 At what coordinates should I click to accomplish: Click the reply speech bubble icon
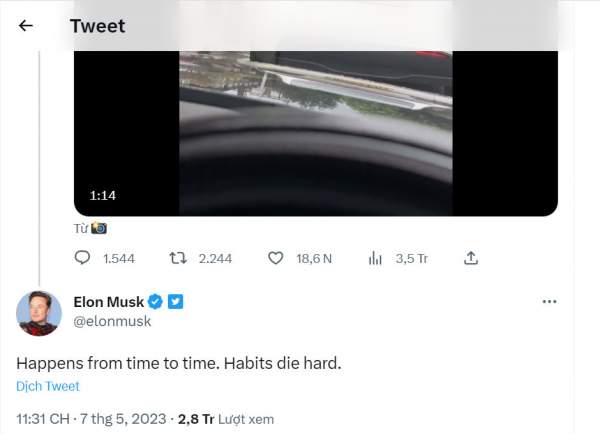[x=82, y=258]
